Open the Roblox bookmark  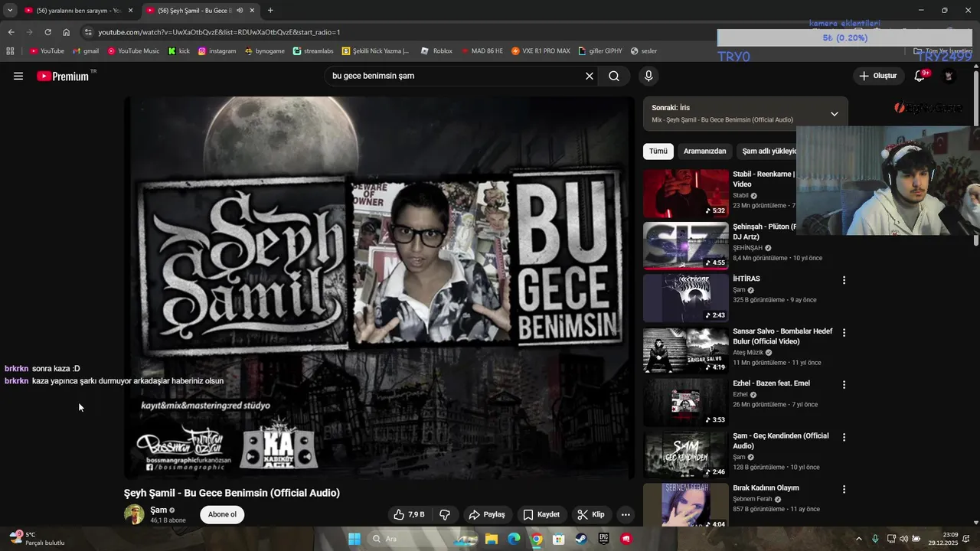tap(436, 51)
